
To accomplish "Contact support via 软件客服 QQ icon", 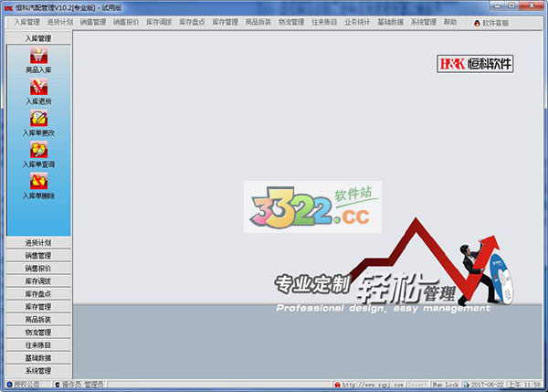I will pos(477,23).
